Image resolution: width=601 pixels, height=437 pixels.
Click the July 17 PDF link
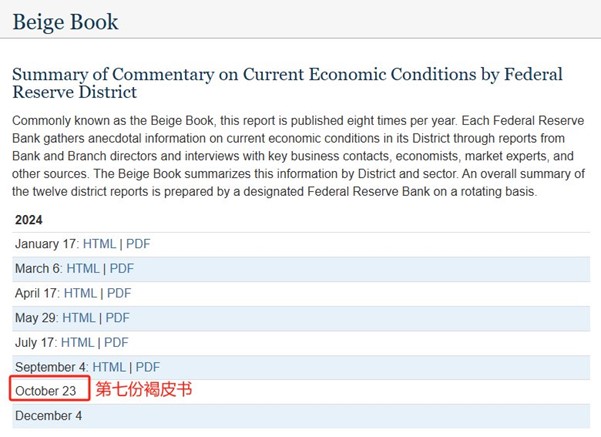pyautogui.click(x=117, y=343)
